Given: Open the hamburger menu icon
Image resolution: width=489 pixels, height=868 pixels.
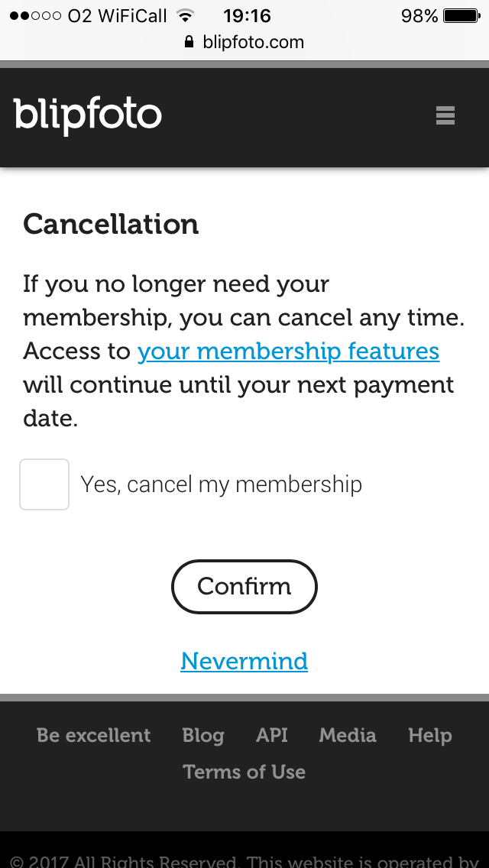Looking at the screenshot, I should tap(445, 115).
